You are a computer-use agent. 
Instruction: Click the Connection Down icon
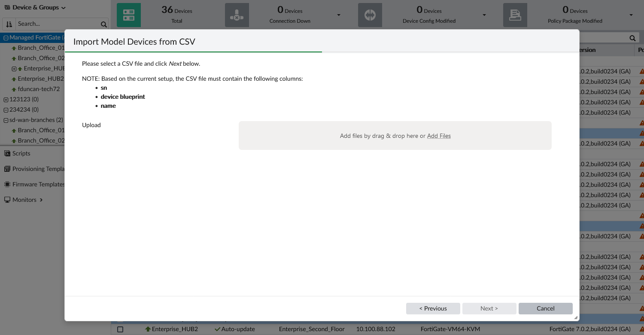[237, 15]
